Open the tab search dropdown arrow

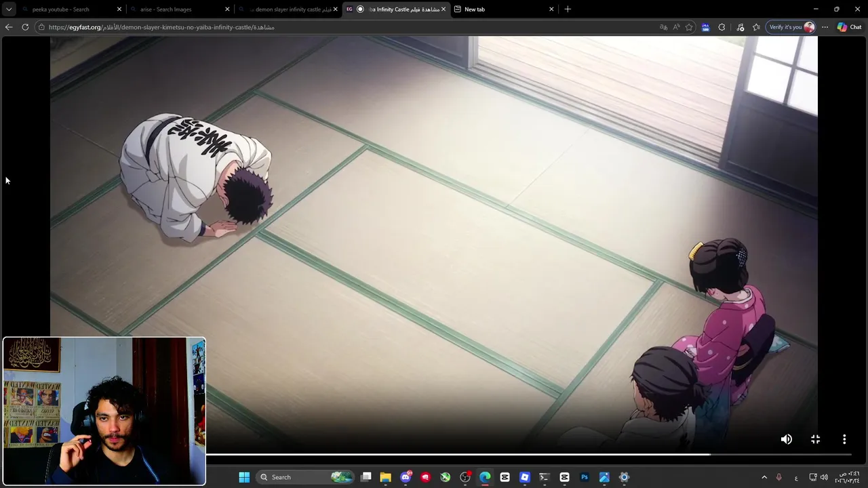(x=9, y=9)
